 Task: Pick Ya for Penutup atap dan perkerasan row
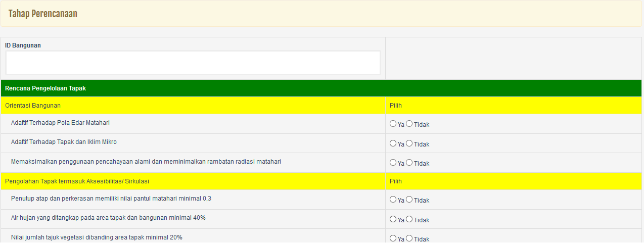tap(393, 200)
